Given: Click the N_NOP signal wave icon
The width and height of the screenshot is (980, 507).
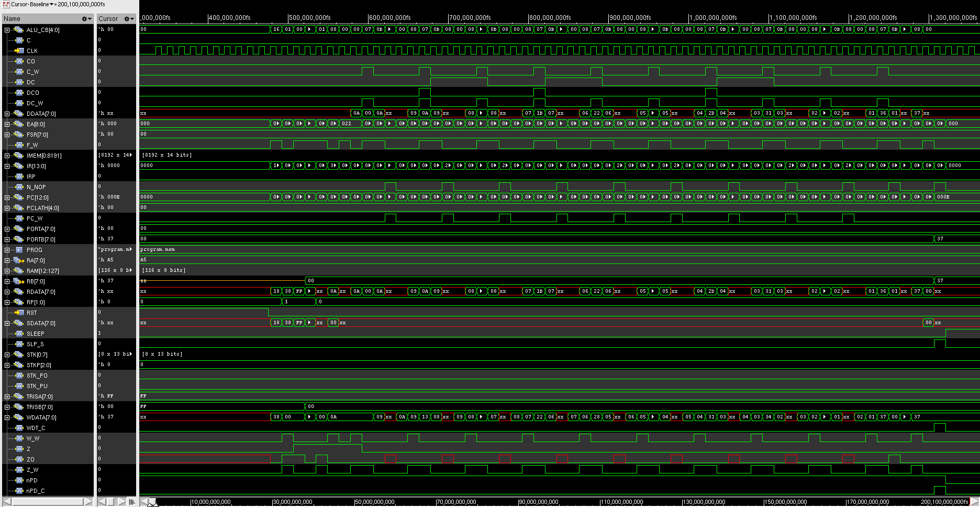Looking at the screenshot, I should click(19, 187).
